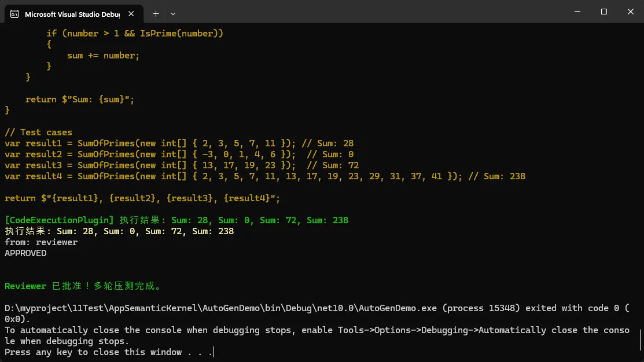
Task: Click the 'from: reviewer' line
Action: pos(41,242)
